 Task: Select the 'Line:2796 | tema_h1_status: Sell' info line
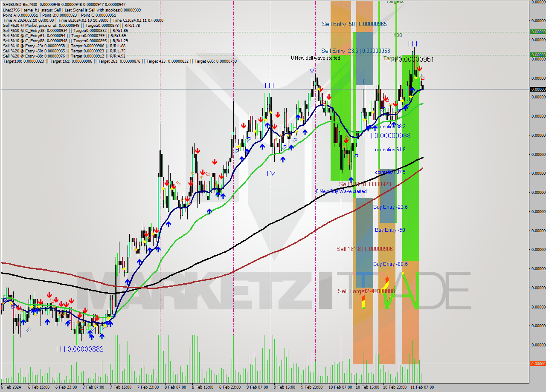(72, 10)
